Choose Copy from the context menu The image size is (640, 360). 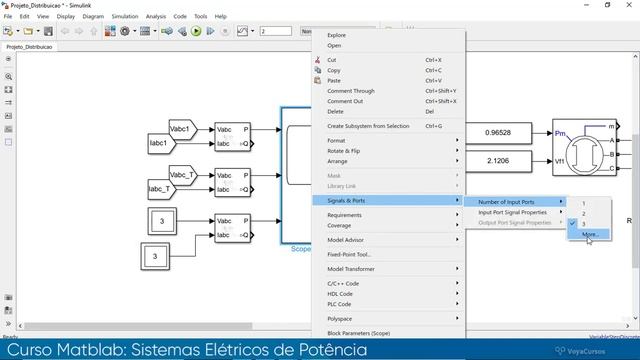tap(389, 70)
